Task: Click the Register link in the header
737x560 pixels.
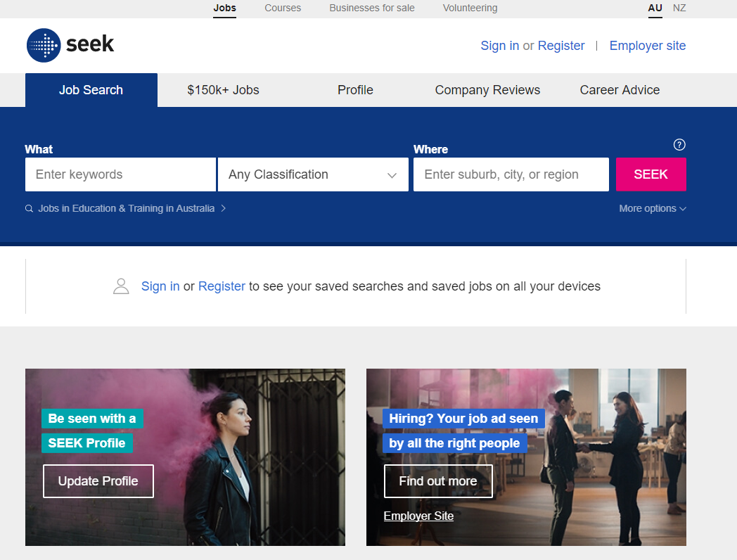Action: pos(560,46)
